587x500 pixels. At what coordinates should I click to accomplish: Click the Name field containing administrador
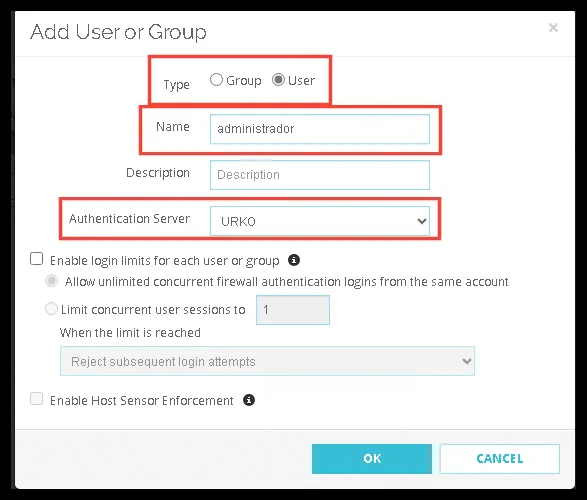tap(320, 129)
